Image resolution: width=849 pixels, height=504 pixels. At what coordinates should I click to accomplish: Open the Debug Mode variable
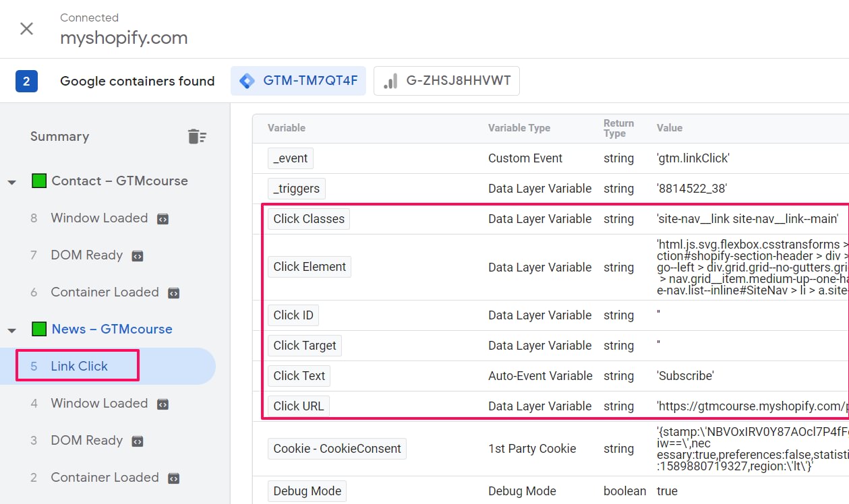[x=308, y=491]
